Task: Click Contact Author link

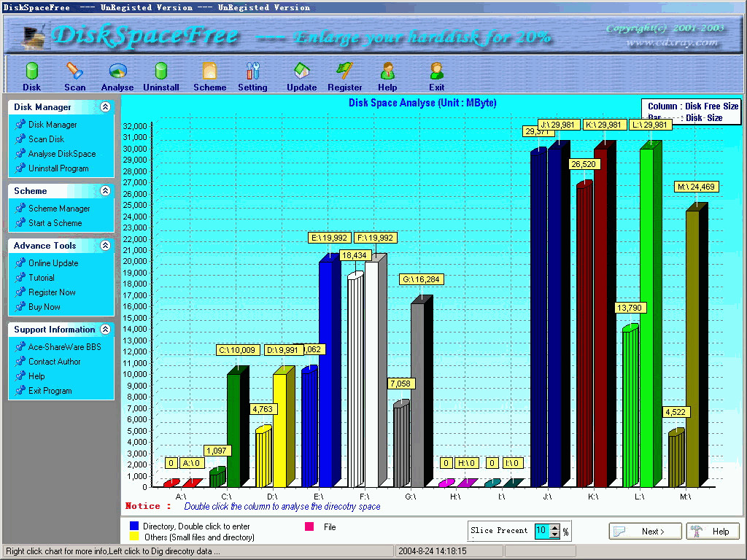Action: (54, 362)
